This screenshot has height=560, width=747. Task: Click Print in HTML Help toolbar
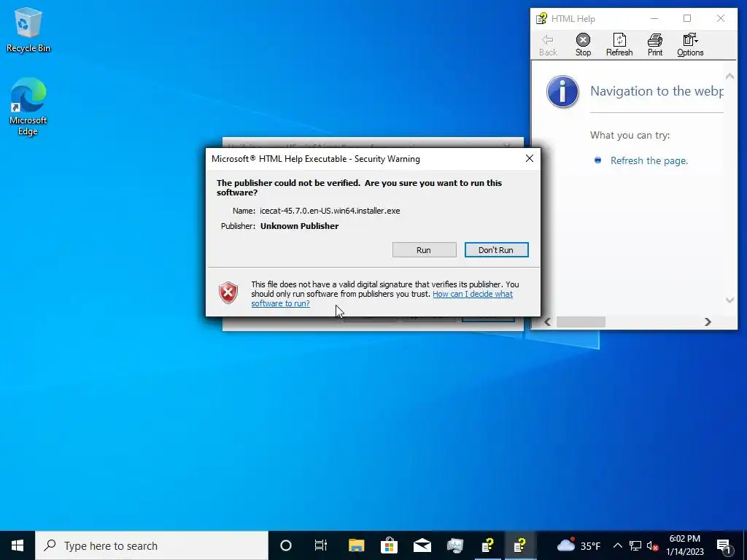655,44
